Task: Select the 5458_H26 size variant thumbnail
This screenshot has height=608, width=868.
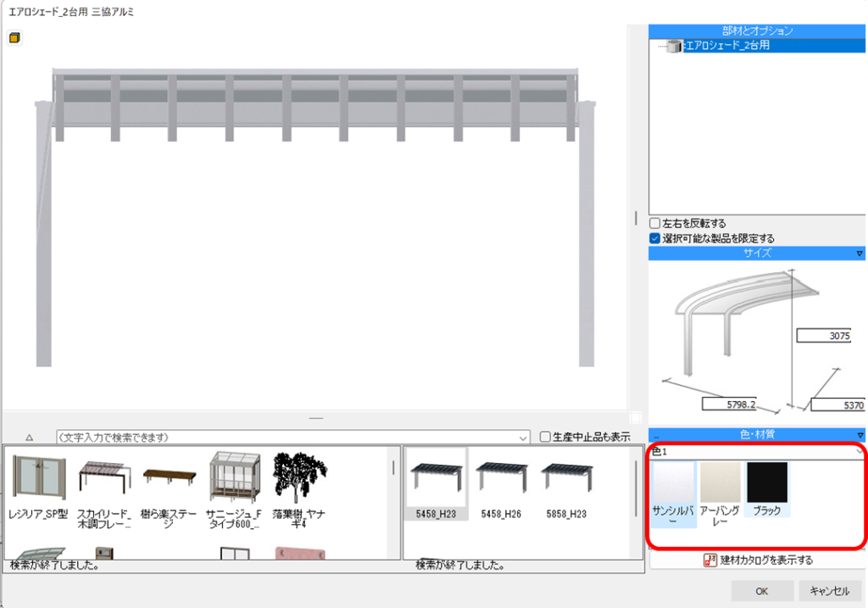Action: pos(503,480)
